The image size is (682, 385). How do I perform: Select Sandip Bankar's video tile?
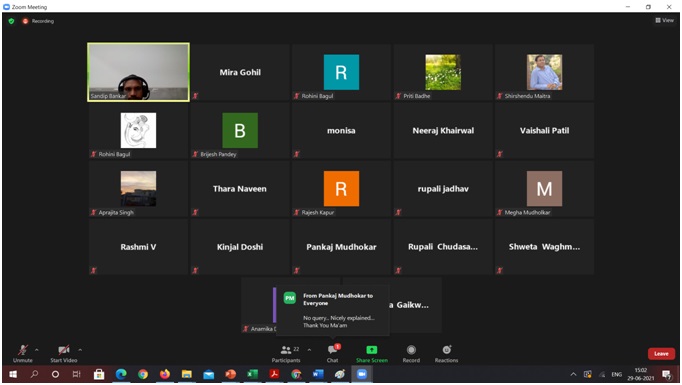tap(138, 72)
